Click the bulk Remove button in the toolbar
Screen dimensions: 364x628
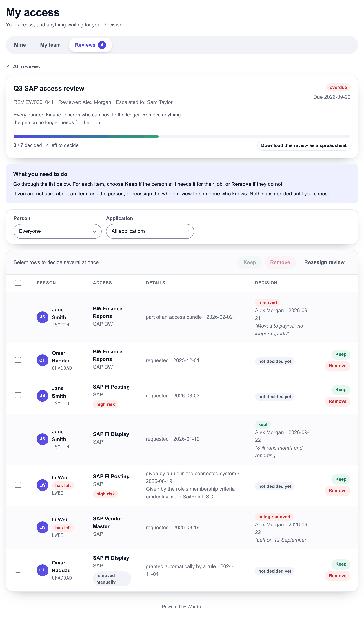[x=280, y=262]
